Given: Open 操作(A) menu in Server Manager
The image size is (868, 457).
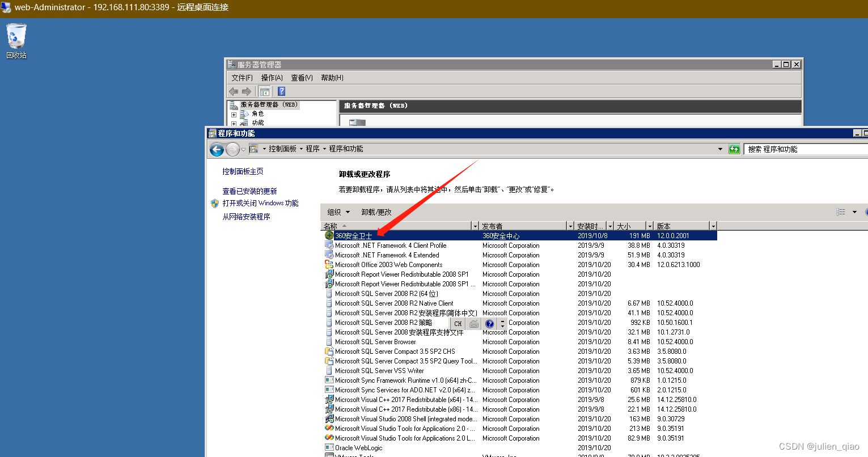Looking at the screenshot, I should click(272, 78).
